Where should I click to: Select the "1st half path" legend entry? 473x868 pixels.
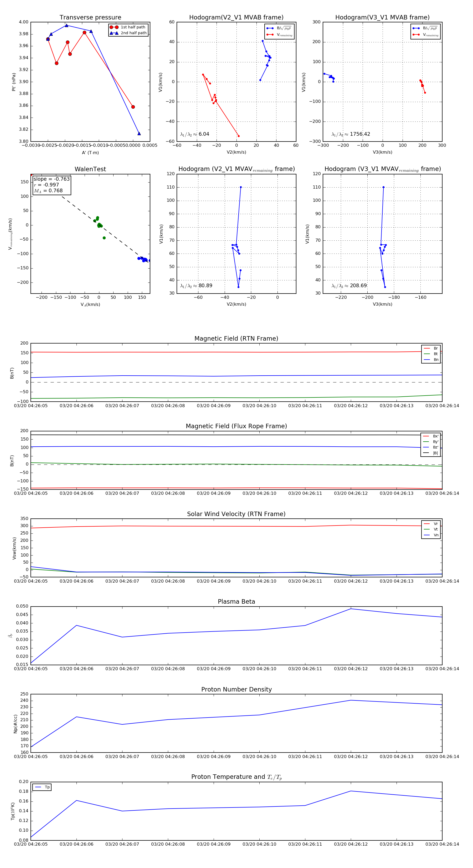click(x=128, y=27)
